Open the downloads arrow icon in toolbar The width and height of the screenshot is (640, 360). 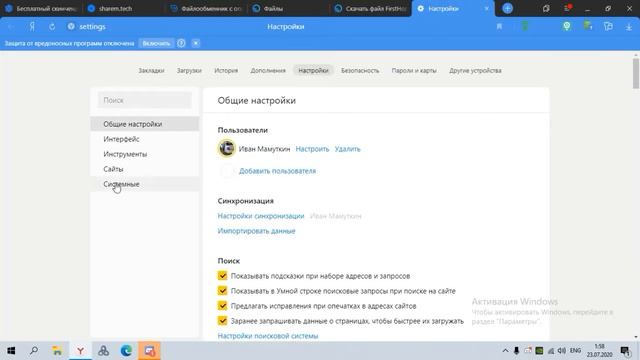629,27
